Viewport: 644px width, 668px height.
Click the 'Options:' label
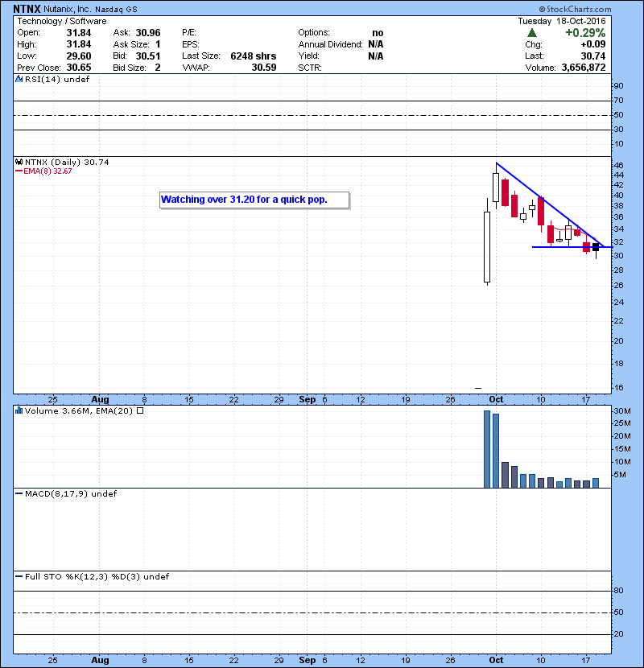click(314, 33)
